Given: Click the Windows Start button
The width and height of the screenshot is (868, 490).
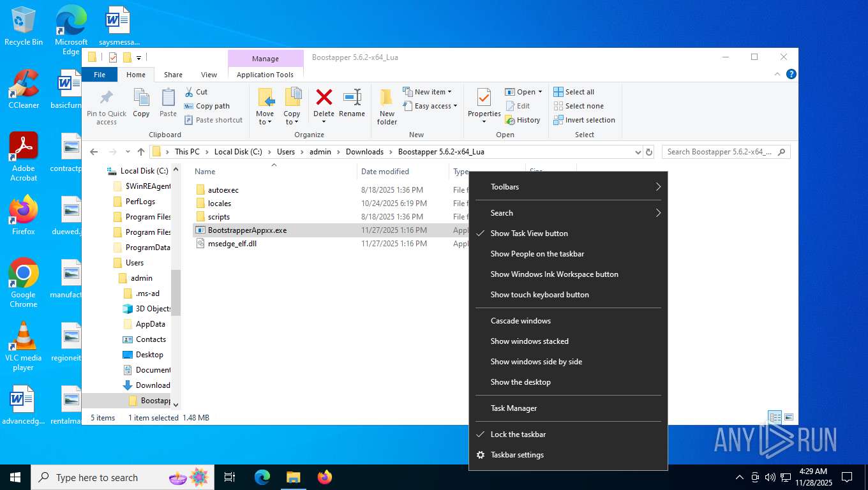Looking at the screenshot, I should (15, 477).
